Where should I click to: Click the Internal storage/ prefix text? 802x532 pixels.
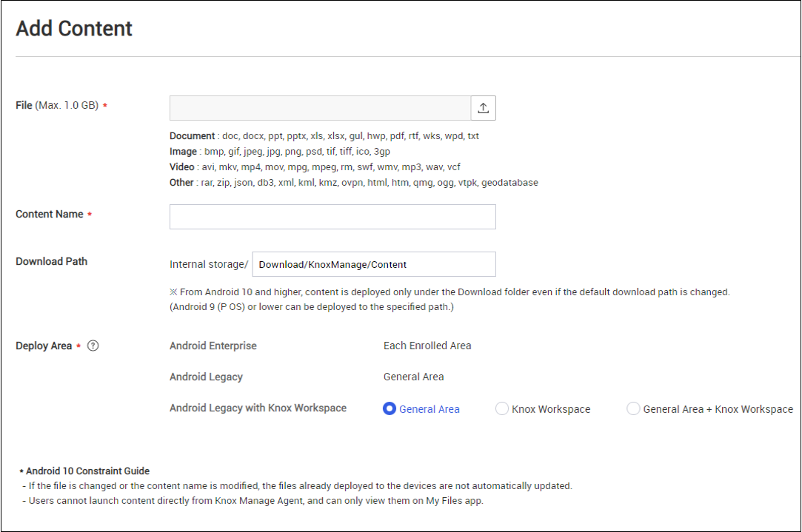tap(209, 264)
